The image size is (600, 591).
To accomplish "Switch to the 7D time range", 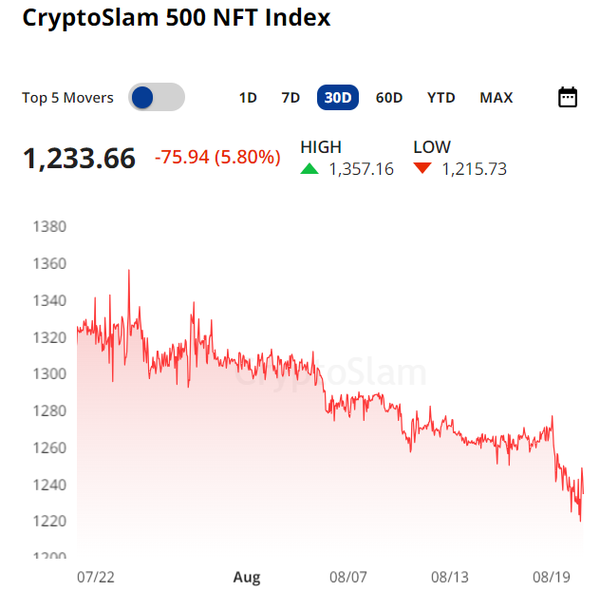I will [x=290, y=97].
